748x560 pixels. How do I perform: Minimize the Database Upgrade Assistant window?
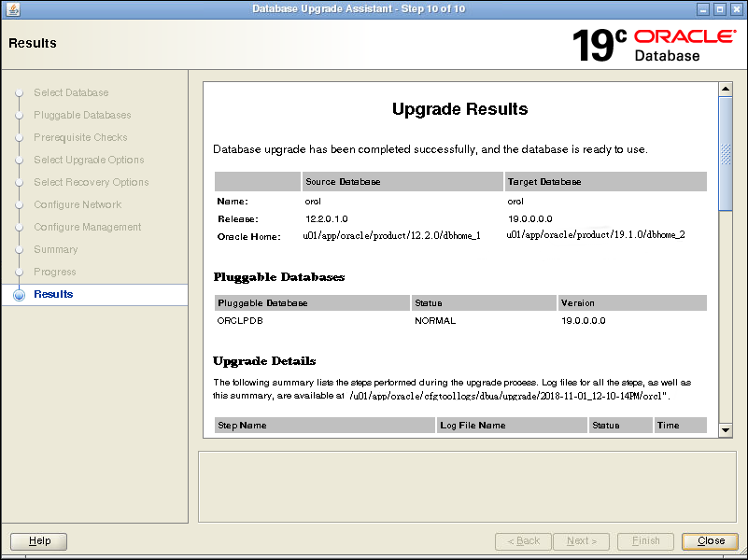[703, 9]
